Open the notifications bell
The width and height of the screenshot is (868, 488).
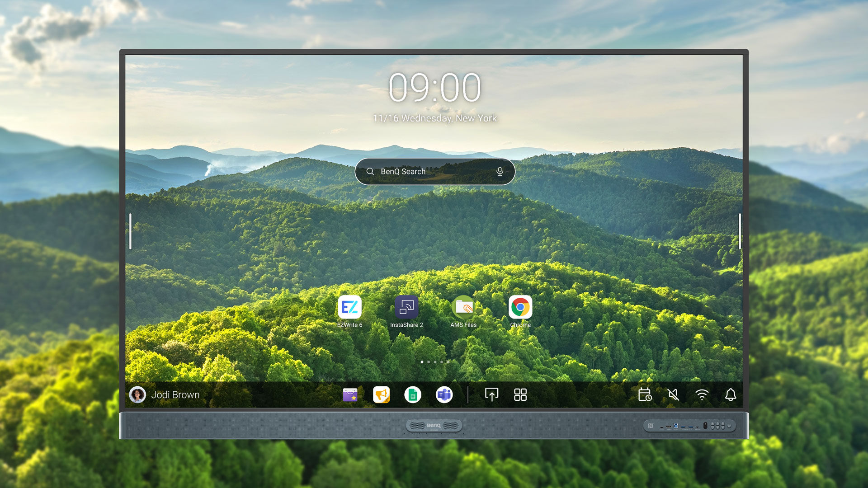[x=731, y=395]
